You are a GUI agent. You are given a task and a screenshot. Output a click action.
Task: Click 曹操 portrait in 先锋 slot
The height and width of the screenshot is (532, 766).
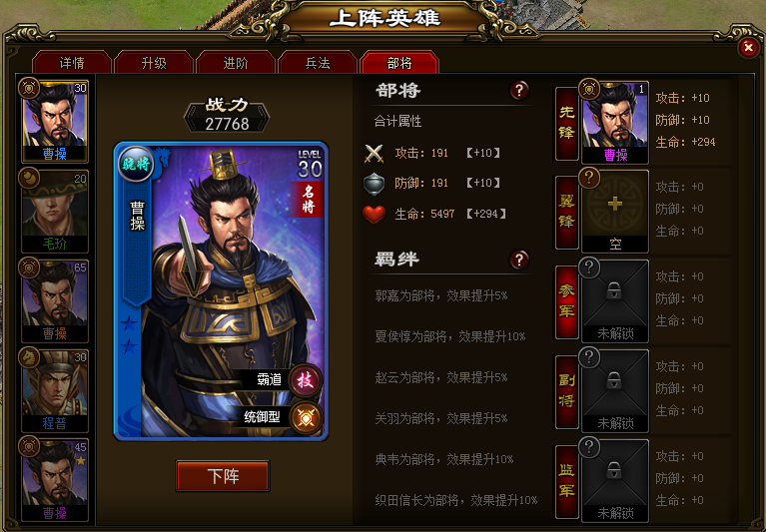coord(615,122)
